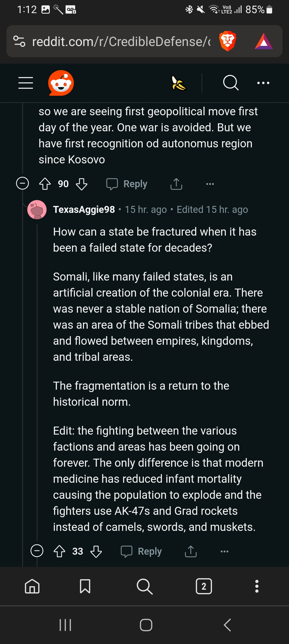
Task: Tap the address bar URL field
Action: (x=120, y=41)
